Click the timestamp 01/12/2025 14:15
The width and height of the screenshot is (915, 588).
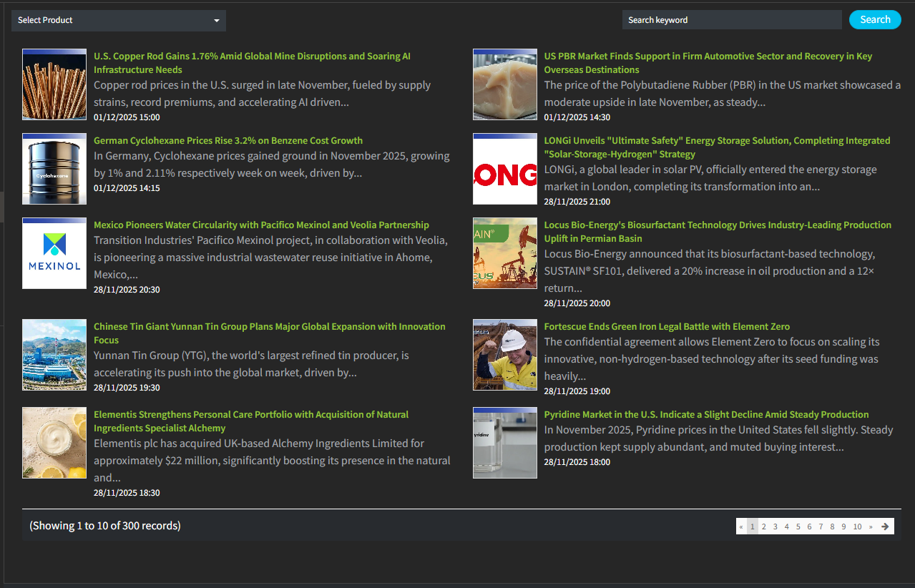pyautogui.click(x=127, y=188)
